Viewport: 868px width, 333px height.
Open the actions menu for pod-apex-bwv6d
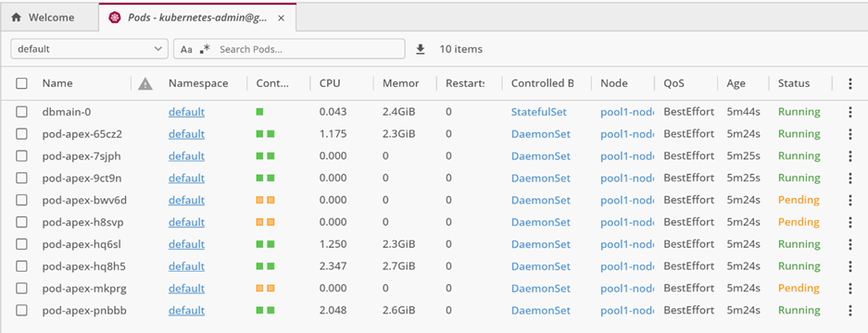(x=850, y=200)
